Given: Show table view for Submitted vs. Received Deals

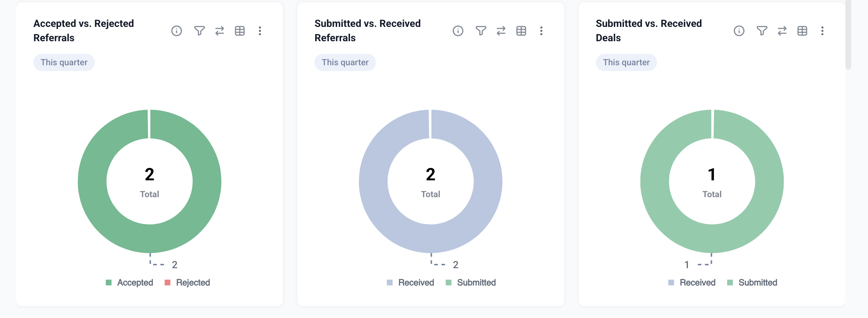Looking at the screenshot, I should [802, 31].
